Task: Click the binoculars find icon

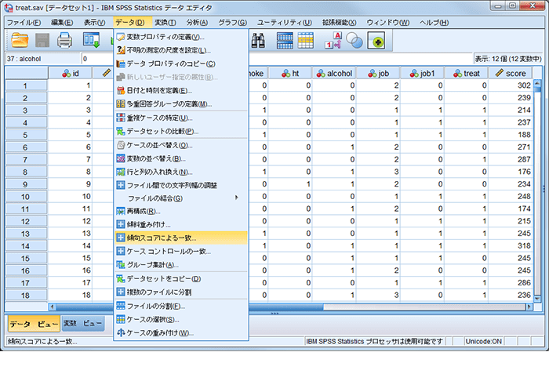Action: click(258, 40)
